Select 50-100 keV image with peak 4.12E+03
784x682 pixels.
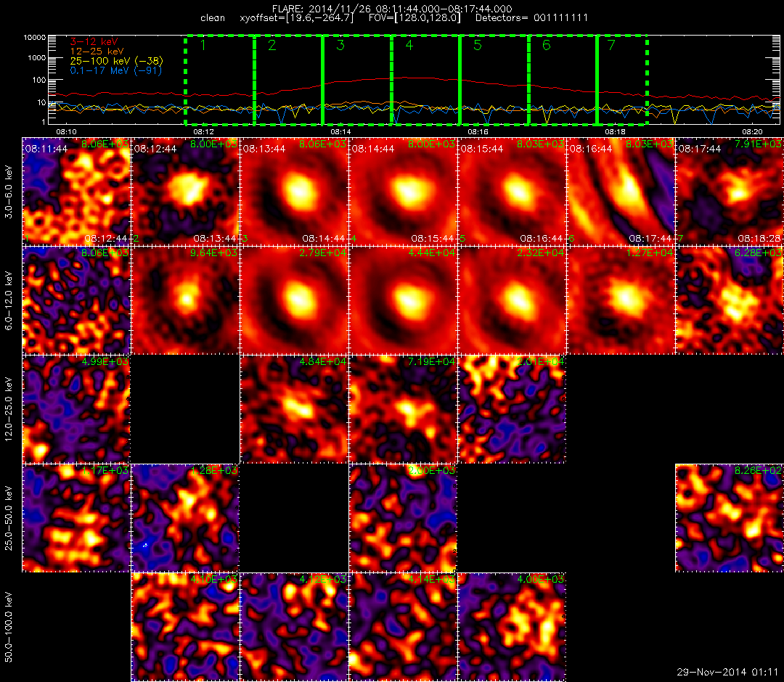pos(294,627)
